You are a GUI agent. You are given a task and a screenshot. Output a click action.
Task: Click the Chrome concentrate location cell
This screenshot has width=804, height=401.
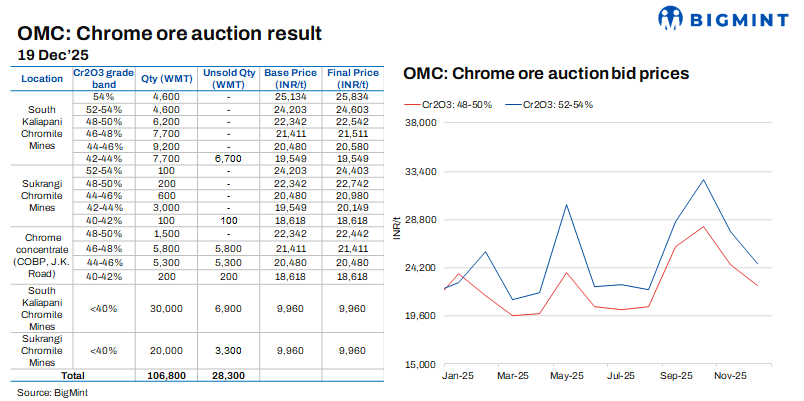[x=42, y=253]
